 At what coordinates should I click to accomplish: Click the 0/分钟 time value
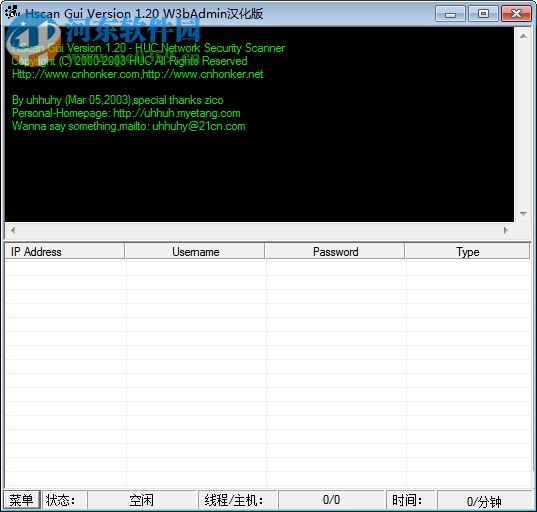point(484,501)
